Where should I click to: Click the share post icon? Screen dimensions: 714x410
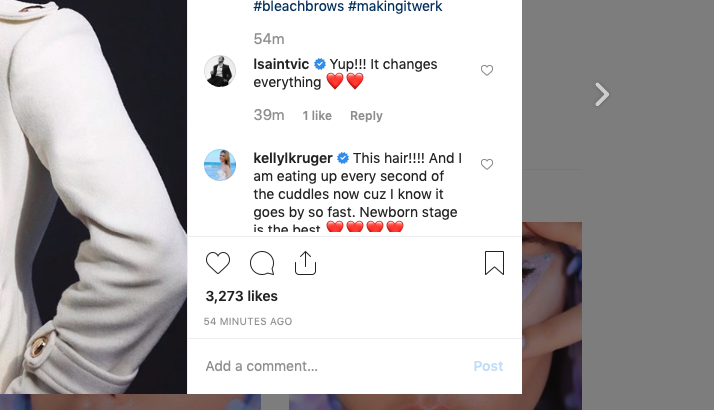click(306, 263)
